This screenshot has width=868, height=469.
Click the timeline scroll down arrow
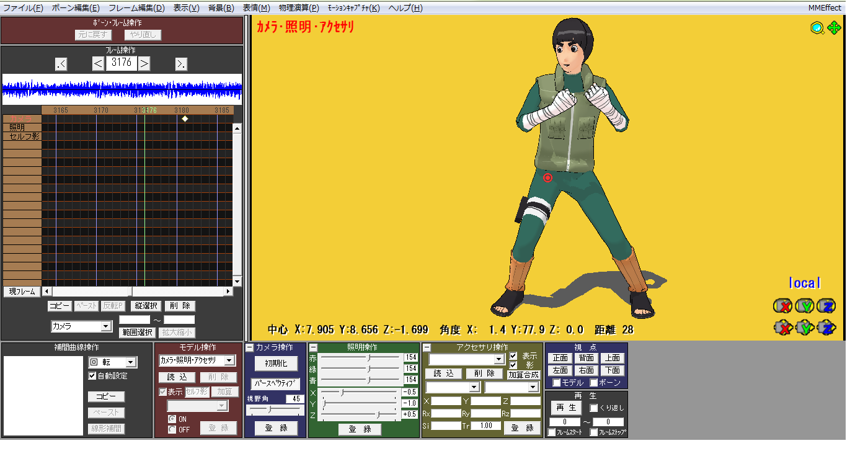pyautogui.click(x=237, y=282)
